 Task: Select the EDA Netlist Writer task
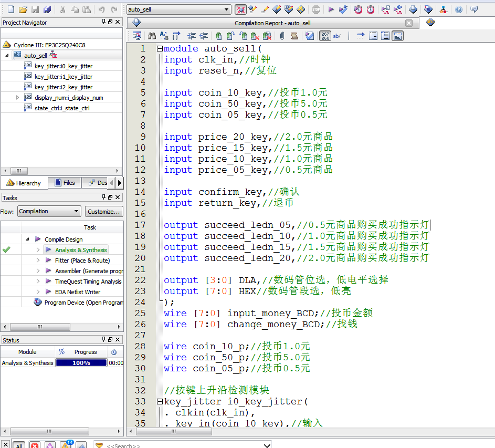click(78, 292)
